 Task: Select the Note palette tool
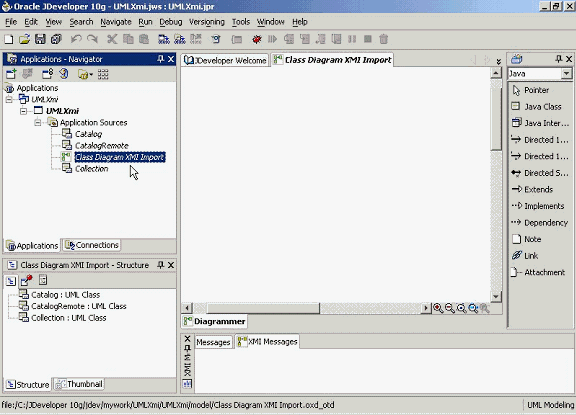pyautogui.click(x=526, y=239)
